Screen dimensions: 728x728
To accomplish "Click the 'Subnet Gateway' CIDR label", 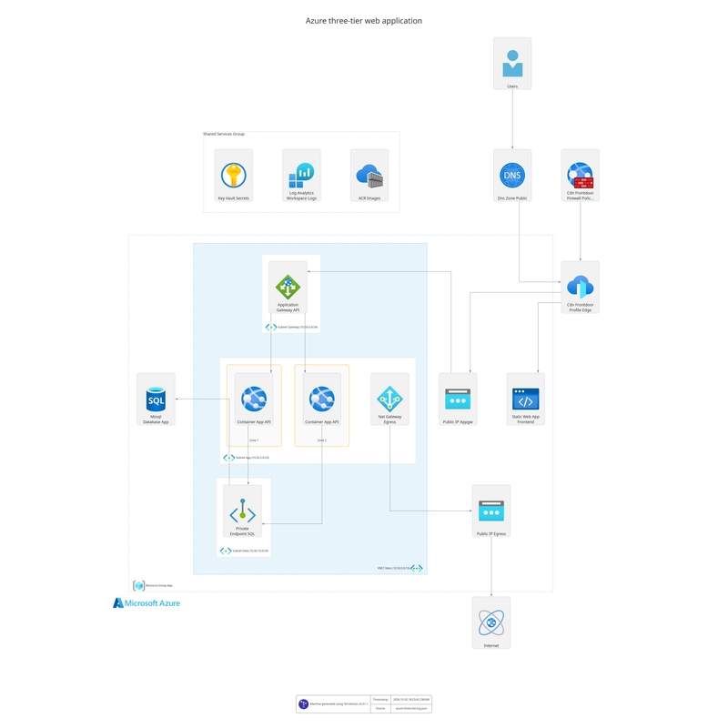I will click(x=298, y=328).
